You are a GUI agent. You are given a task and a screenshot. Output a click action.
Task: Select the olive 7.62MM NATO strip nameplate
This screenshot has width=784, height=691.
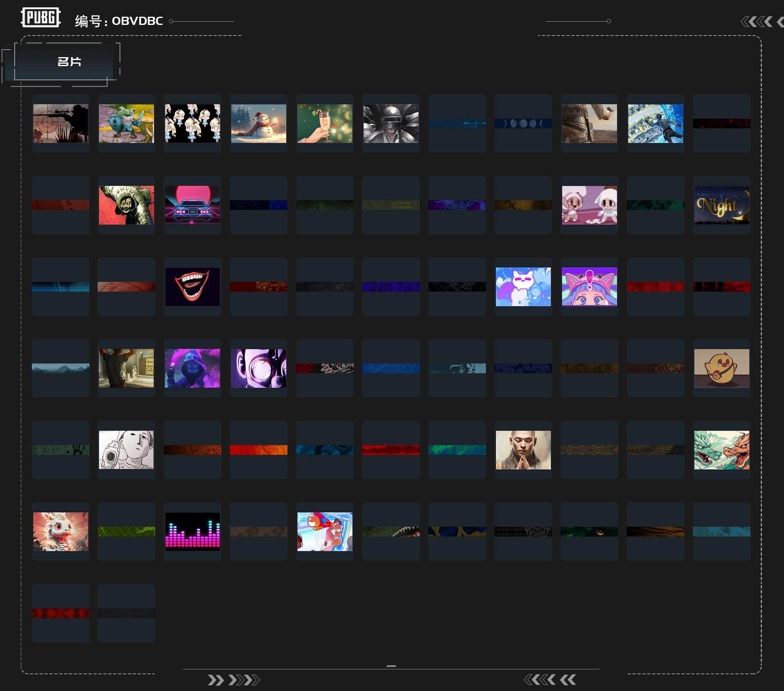click(x=391, y=205)
